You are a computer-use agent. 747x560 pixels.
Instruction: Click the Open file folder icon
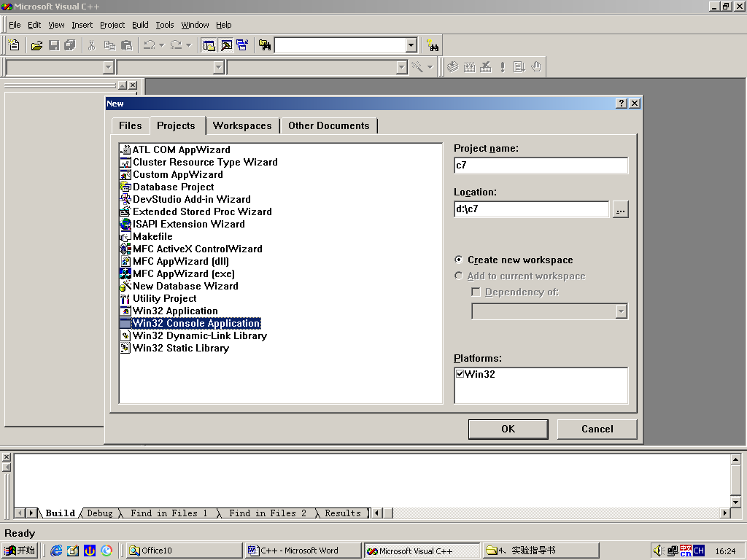click(36, 45)
